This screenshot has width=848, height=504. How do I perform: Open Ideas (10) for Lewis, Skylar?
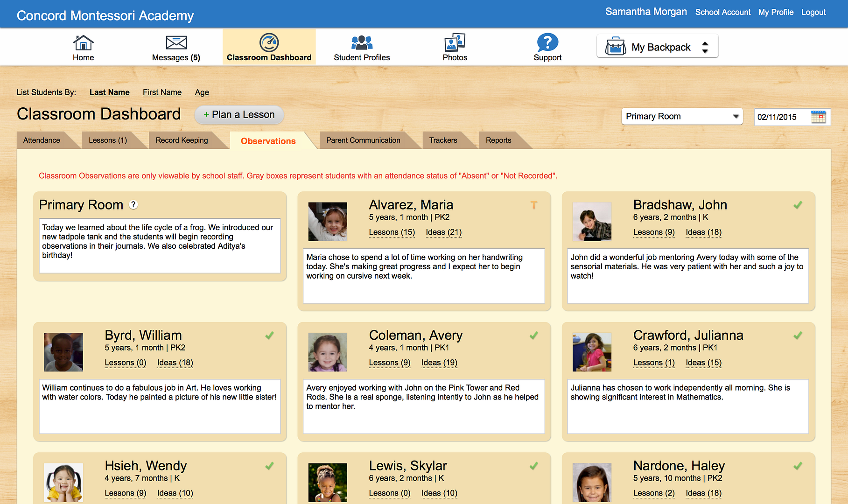click(439, 493)
